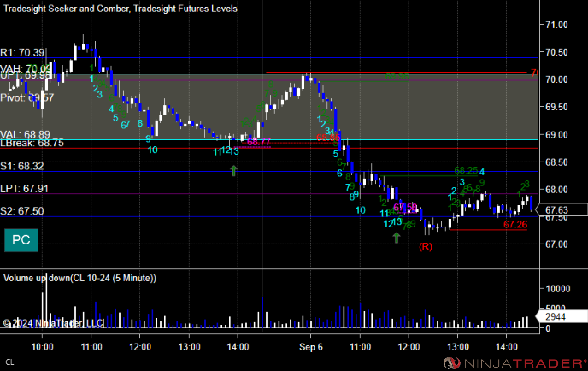Click the 69.00 price axis label

tap(556, 135)
